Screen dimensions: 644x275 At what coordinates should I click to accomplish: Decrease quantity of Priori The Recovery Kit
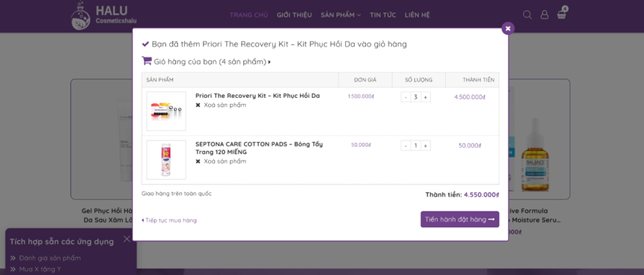406,97
